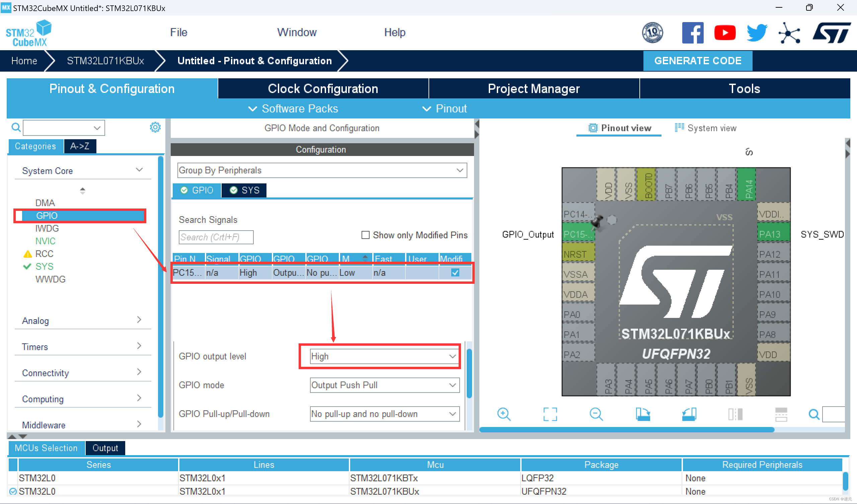Click the RCC warning triangle icon

[27, 254]
